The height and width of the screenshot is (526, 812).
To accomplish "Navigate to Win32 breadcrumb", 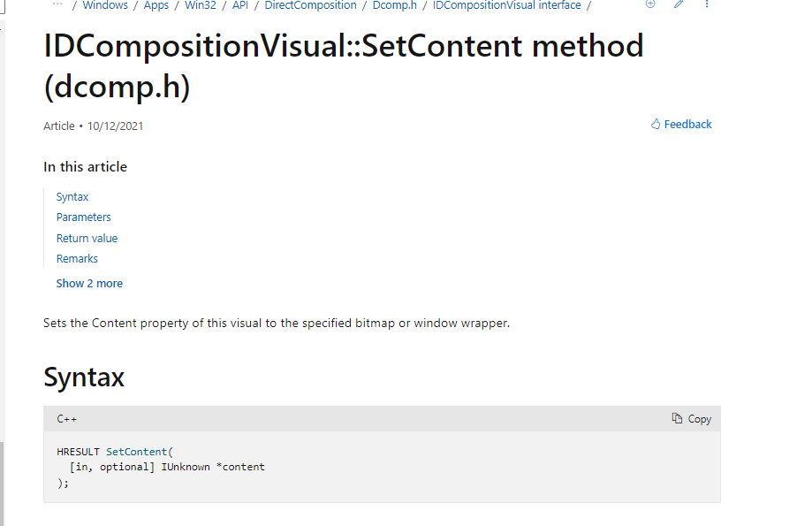I will point(201,5).
